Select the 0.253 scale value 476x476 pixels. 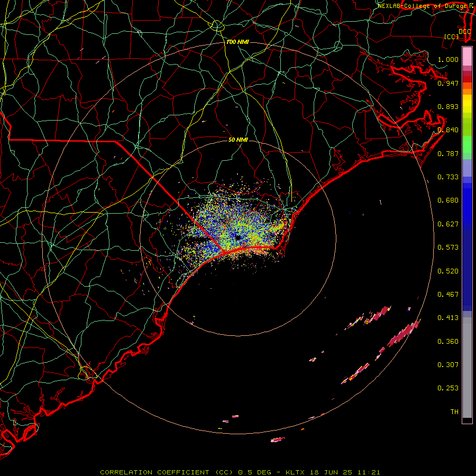click(x=448, y=388)
